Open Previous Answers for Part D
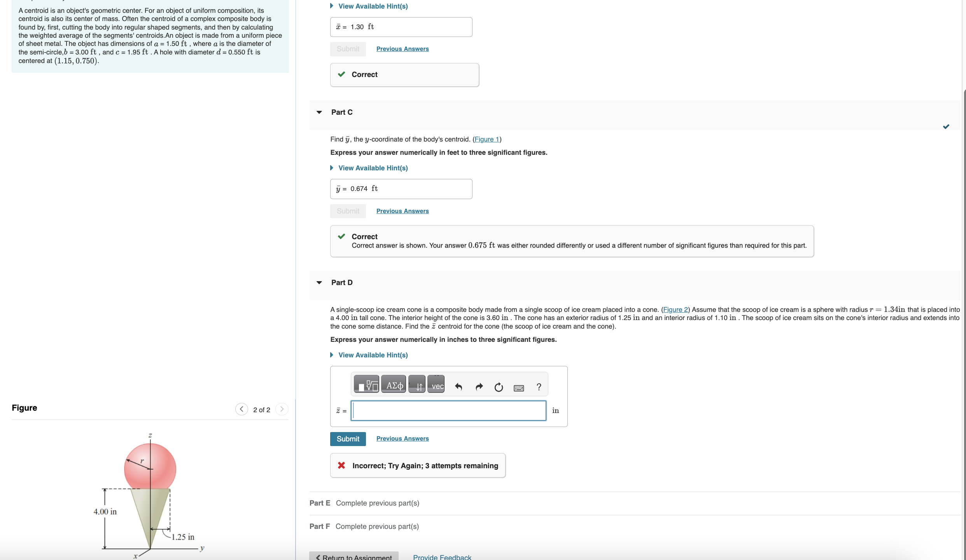 tap(402, 439)
